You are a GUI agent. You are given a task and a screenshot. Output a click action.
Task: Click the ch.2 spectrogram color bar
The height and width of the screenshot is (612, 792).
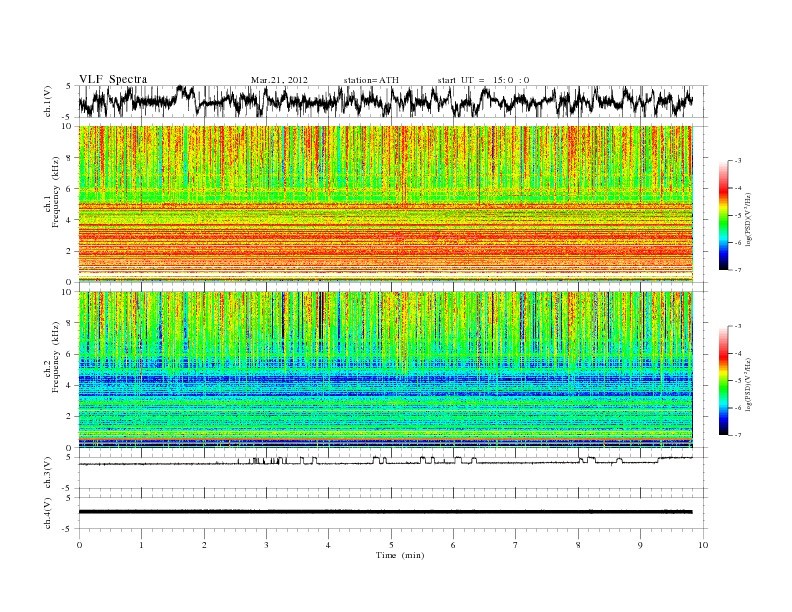723,380
